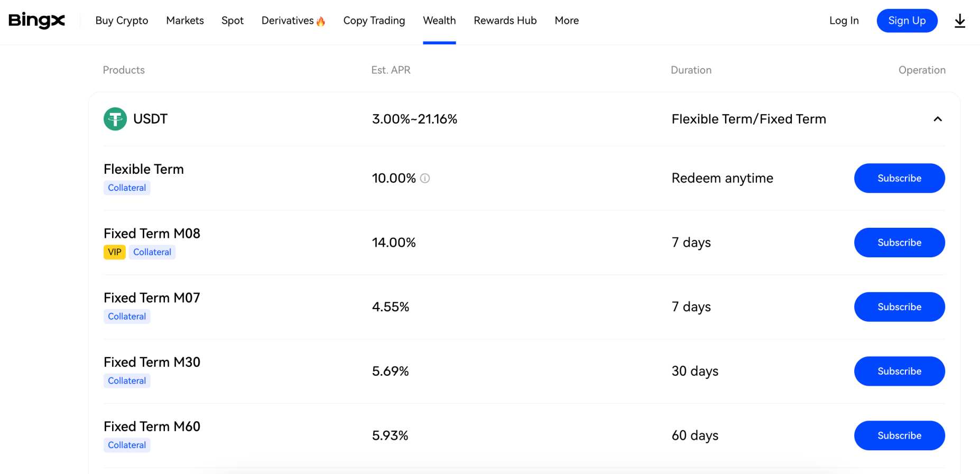Viewport: 980px width, 474px height.
Task: Open the Spot menu
Action: 233,21
